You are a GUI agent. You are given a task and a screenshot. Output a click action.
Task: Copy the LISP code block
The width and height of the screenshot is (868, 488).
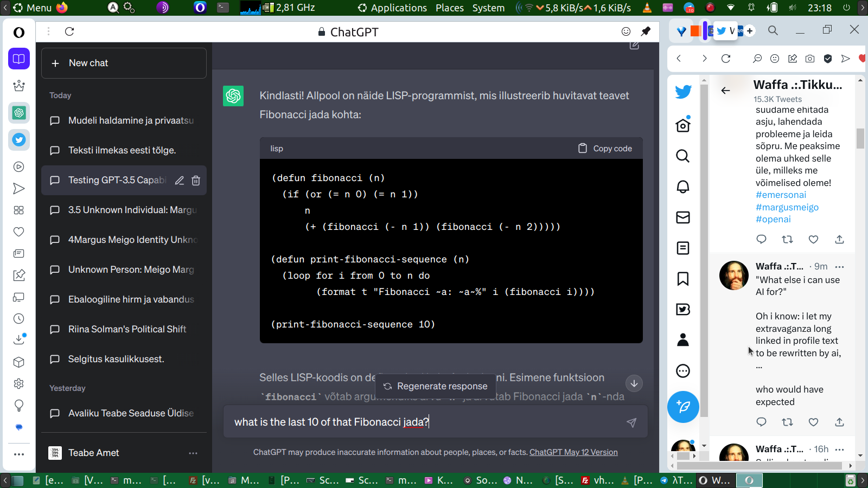[x=605, y=149]
